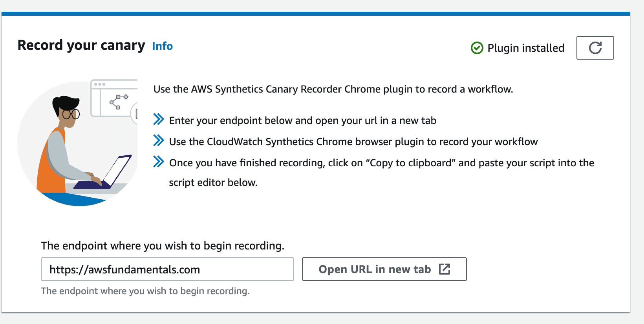644x324 pixels.
Task: Click the Copy to clipboard instruction text
Action: click(381, 173)
